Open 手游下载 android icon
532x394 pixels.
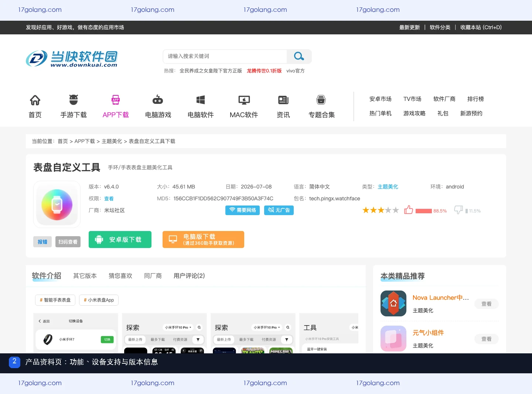point(74,100)
